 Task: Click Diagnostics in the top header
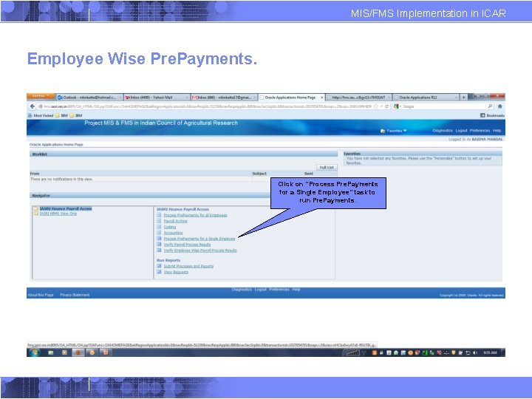pyautogui.click(x=443, y=131)
